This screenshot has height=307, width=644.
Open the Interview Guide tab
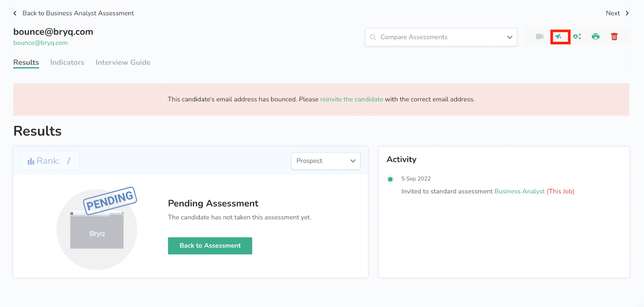pyautogui.click(x=123, y=62)
